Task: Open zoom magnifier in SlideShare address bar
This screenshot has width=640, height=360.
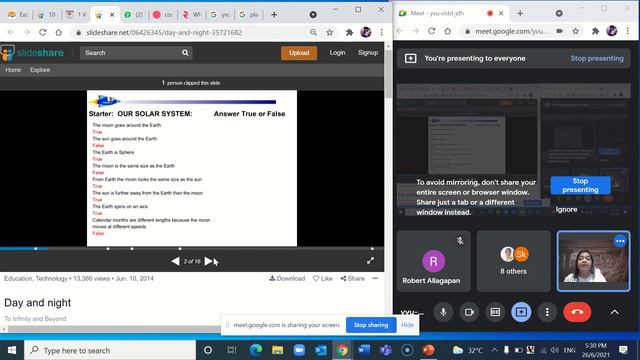Action: [x=313, y=32]
